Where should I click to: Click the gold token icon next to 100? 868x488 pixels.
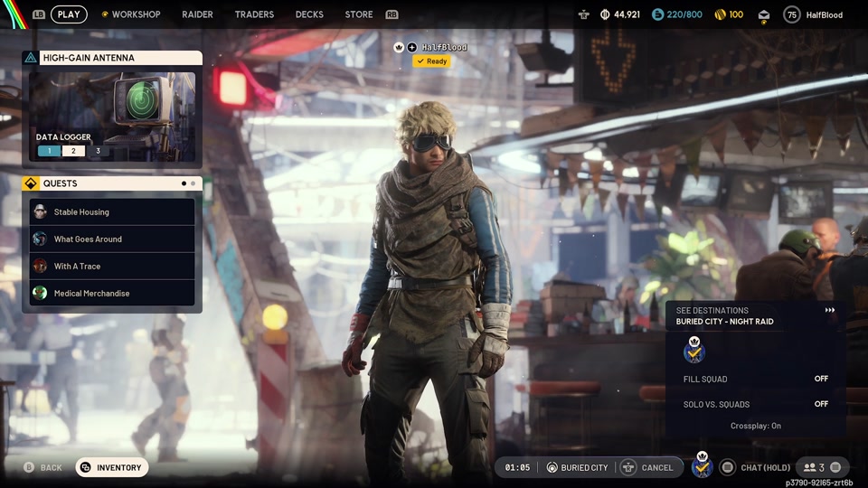pos(720,14)
